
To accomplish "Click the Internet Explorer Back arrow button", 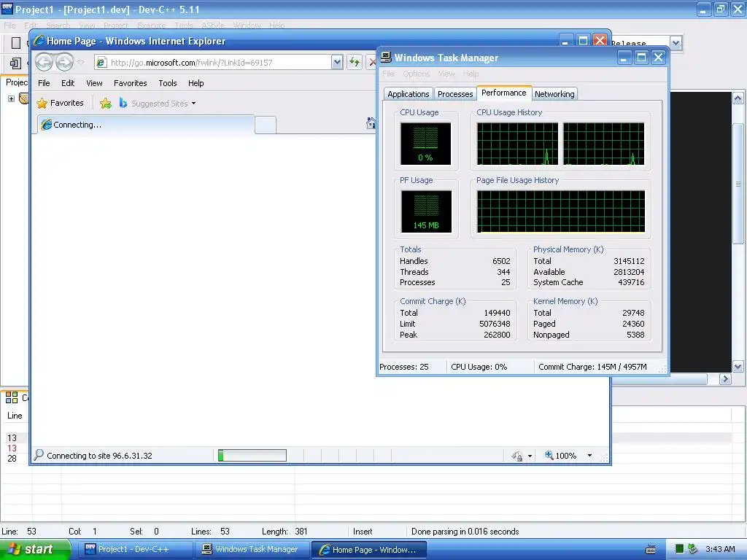I will coord(44,62).
